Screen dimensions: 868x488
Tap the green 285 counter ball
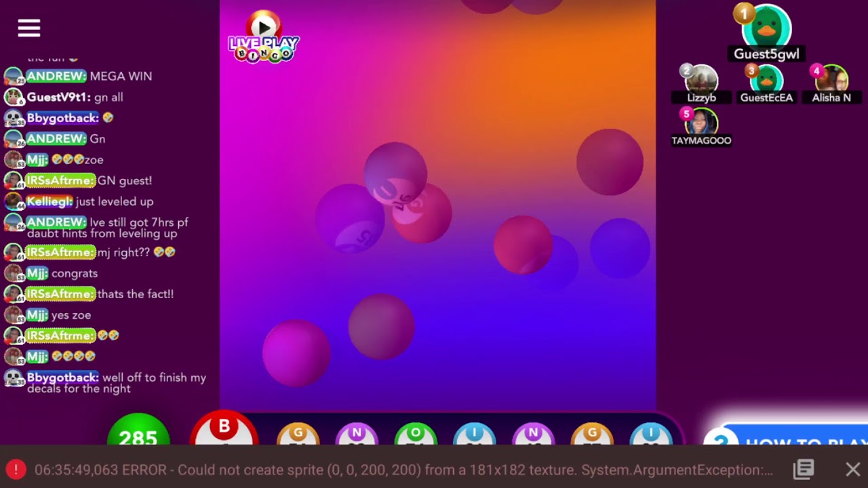click(138, 430)
